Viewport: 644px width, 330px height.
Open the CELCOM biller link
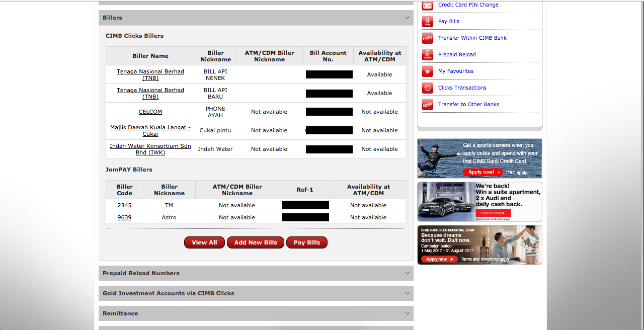coord(150,112)
